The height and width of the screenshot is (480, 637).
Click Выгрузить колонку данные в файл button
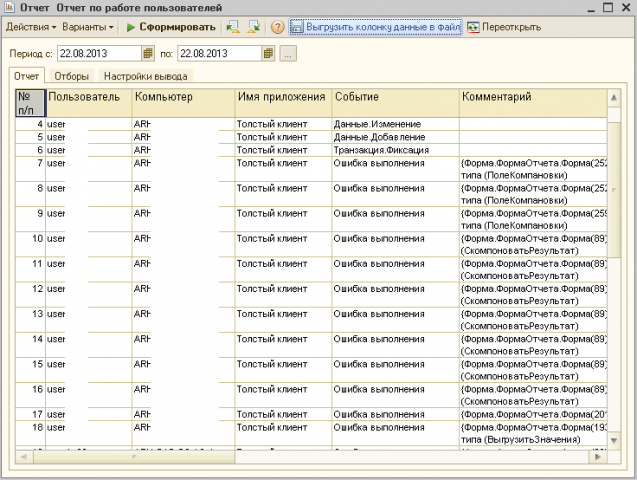point(376,27)
